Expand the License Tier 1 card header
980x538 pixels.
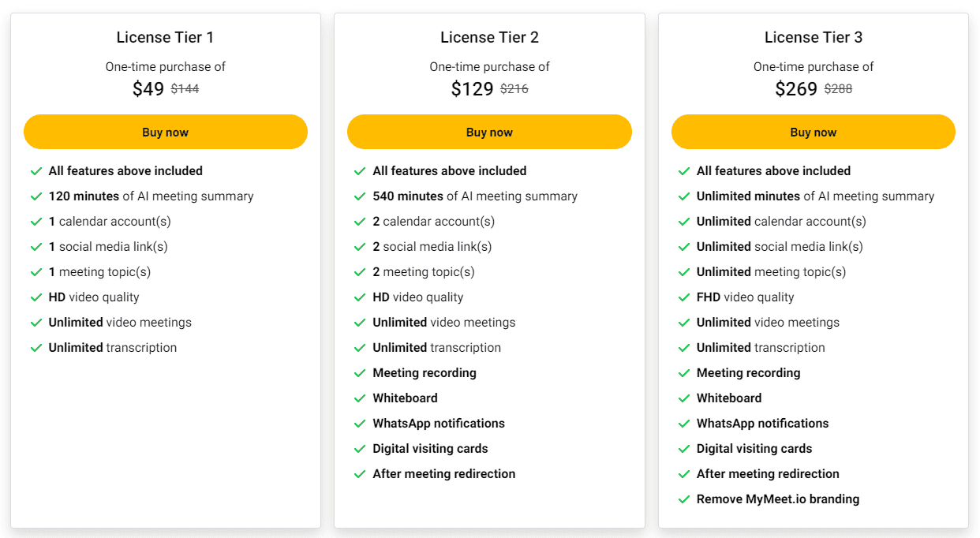point(165,37)
